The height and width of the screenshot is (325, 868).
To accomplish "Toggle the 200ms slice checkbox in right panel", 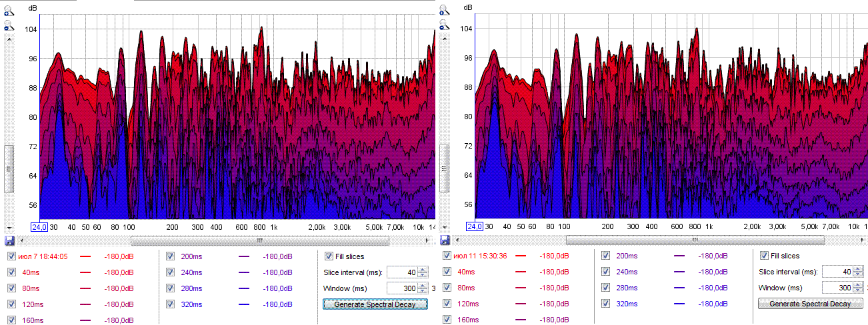I will point(606,256).
